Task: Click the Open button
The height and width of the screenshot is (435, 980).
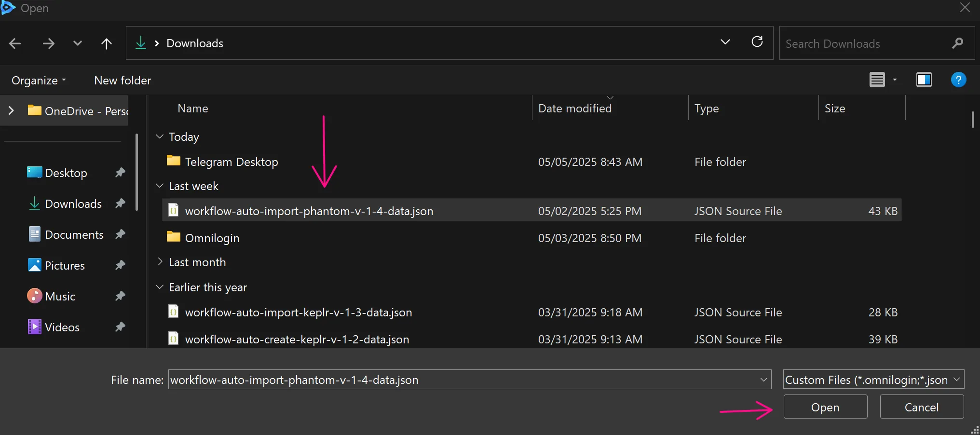Action: click(x=825, y=407)
